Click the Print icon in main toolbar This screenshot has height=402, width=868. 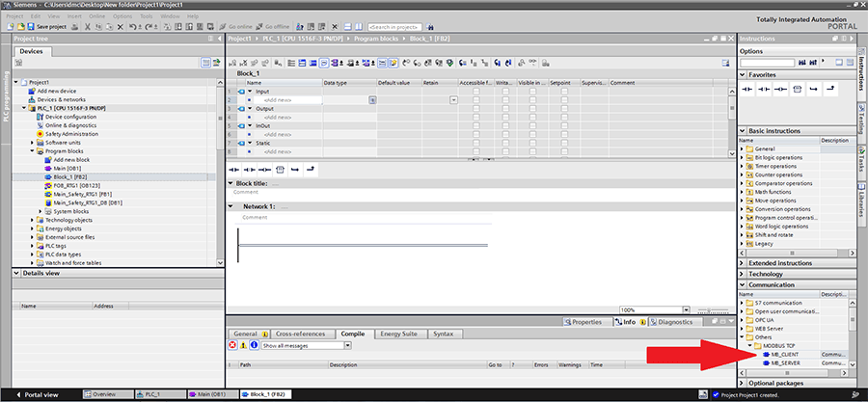click(74, 27)
